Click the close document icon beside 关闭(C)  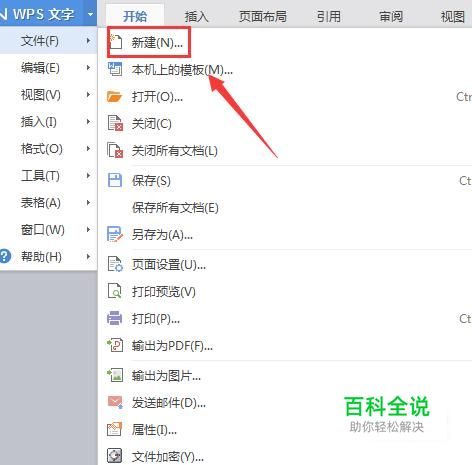[115, 123]
